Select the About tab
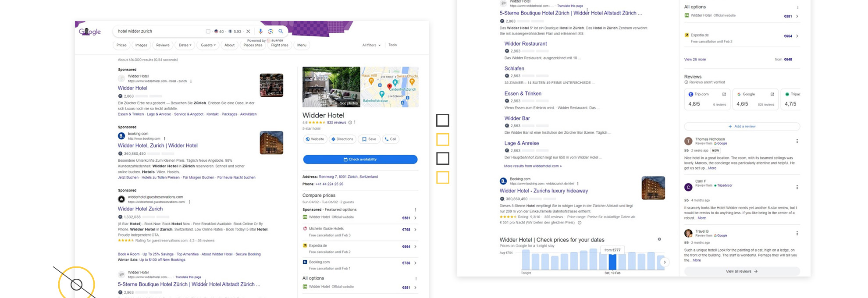This screenshot has width=868, height=298. (229, 45)
